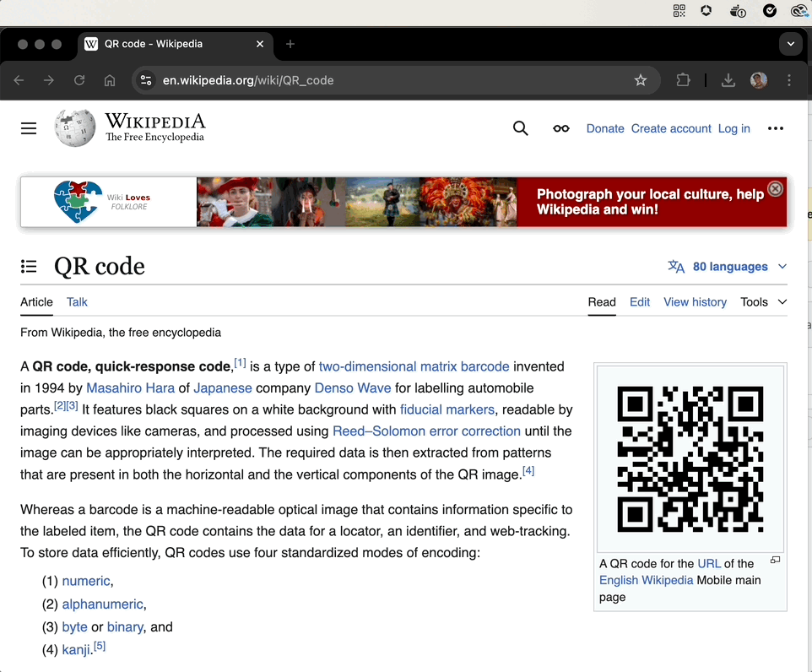Screen dimensions: 812x672
Task: Click the Wikipedia globe logo
Action: [75, 128]
